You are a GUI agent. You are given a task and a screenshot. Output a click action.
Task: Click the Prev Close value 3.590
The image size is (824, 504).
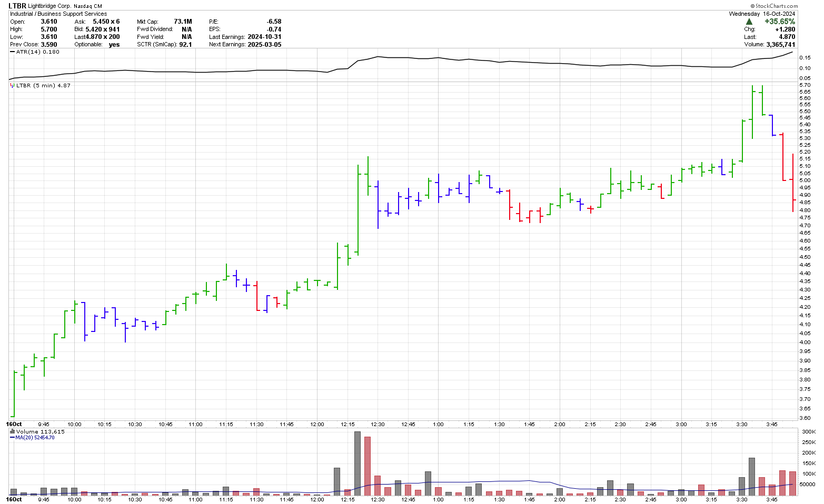[x=49, y=45]
